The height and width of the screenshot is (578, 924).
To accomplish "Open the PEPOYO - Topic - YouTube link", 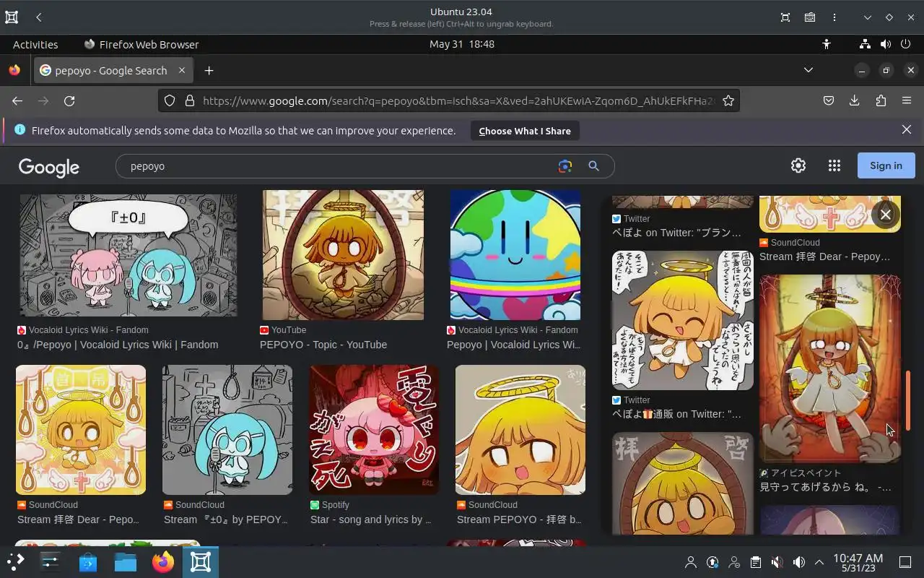I will click(x=323, y=345).
